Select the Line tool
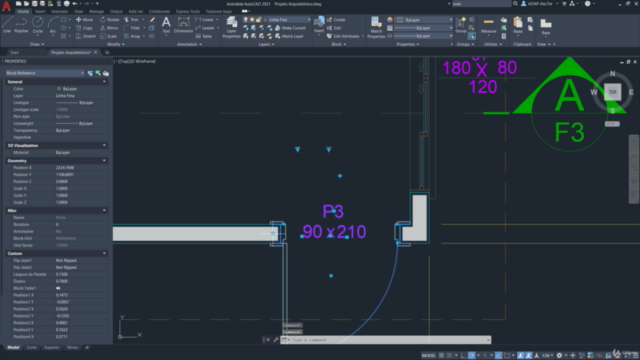The height and width of the screenshot is (360, 640). click(x=7, y=24)
